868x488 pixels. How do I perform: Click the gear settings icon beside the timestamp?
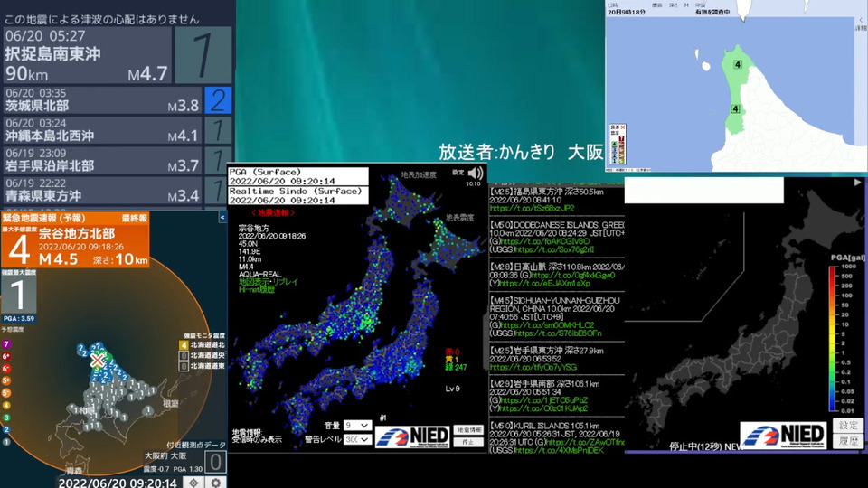(x=216, y=483)
